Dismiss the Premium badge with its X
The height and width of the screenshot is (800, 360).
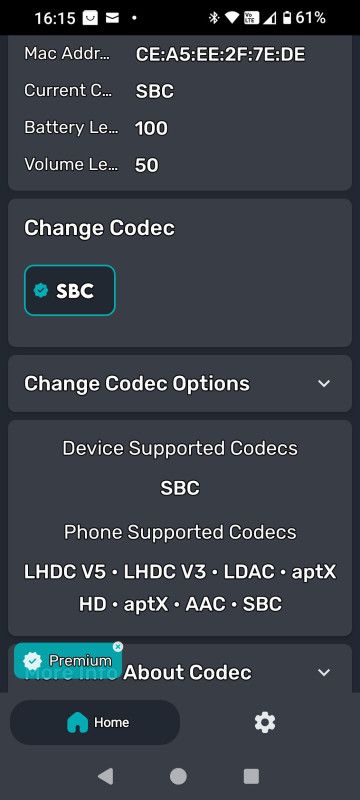(x=118, y=647)
